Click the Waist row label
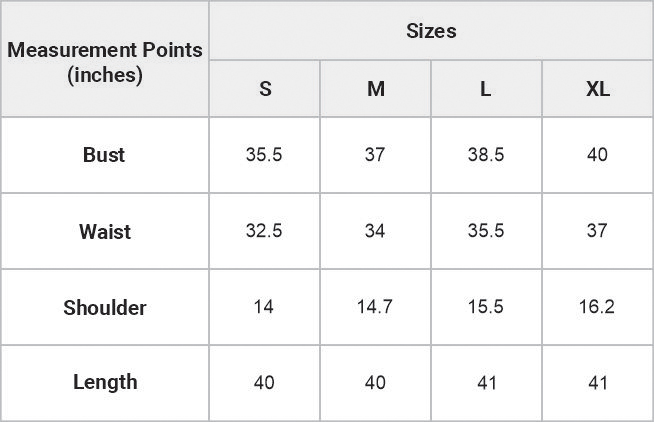The height and width of the screenshot is (422, 654). coord(105,231)
